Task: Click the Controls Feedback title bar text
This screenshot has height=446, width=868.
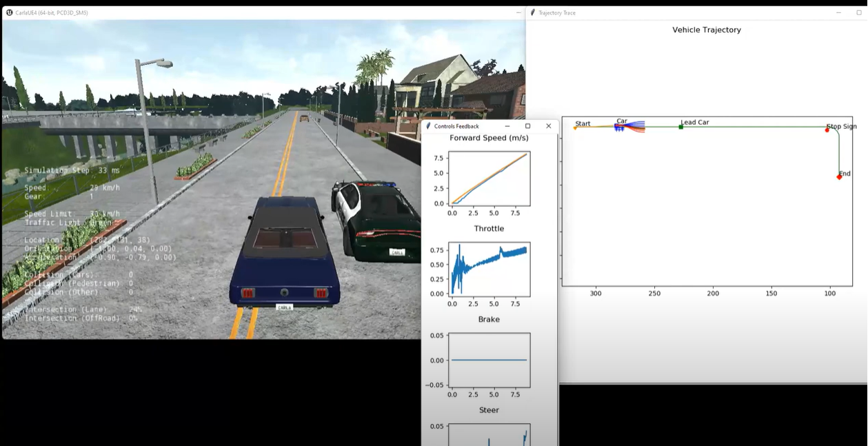Action: 456,126
